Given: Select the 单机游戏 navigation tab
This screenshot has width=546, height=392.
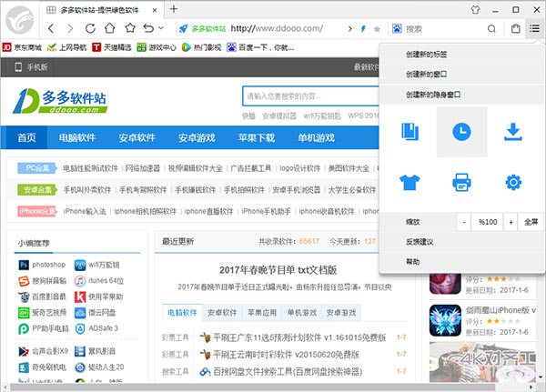Looking at the screenshot, I should pos(316,137).
